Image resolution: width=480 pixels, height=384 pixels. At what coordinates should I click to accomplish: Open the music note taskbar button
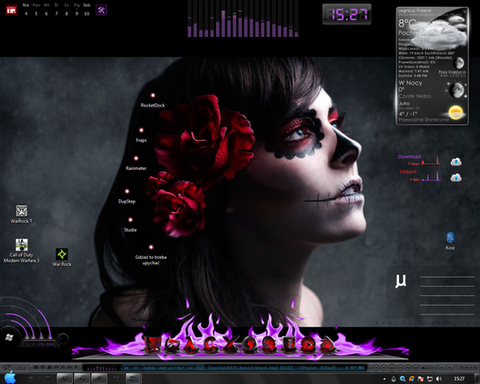click(x=82, y=379)
